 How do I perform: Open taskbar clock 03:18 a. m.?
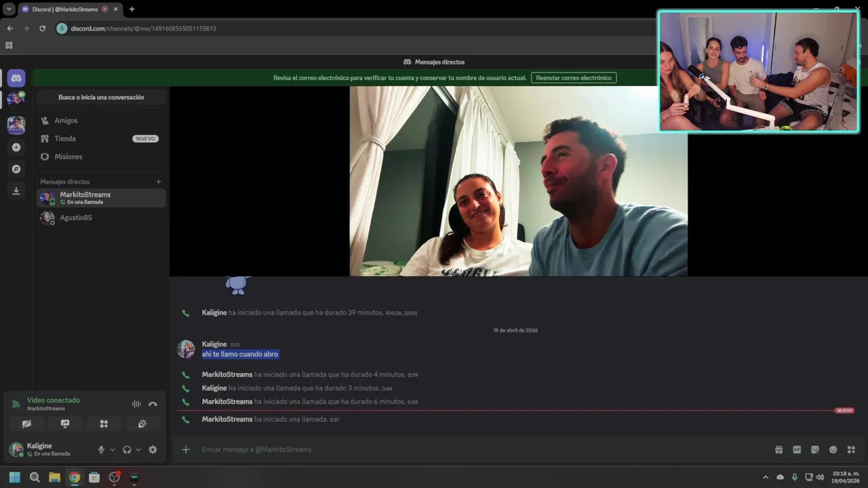[x=846, y=477]
